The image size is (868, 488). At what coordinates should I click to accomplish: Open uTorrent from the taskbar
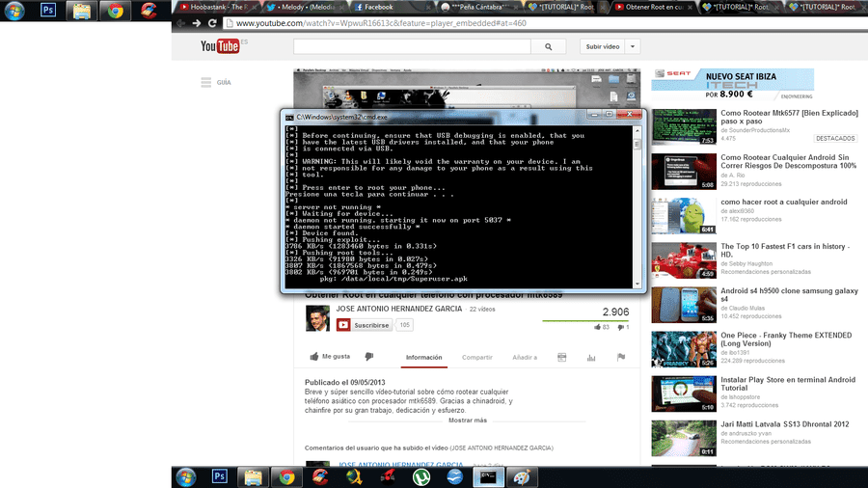coord(421,477)
